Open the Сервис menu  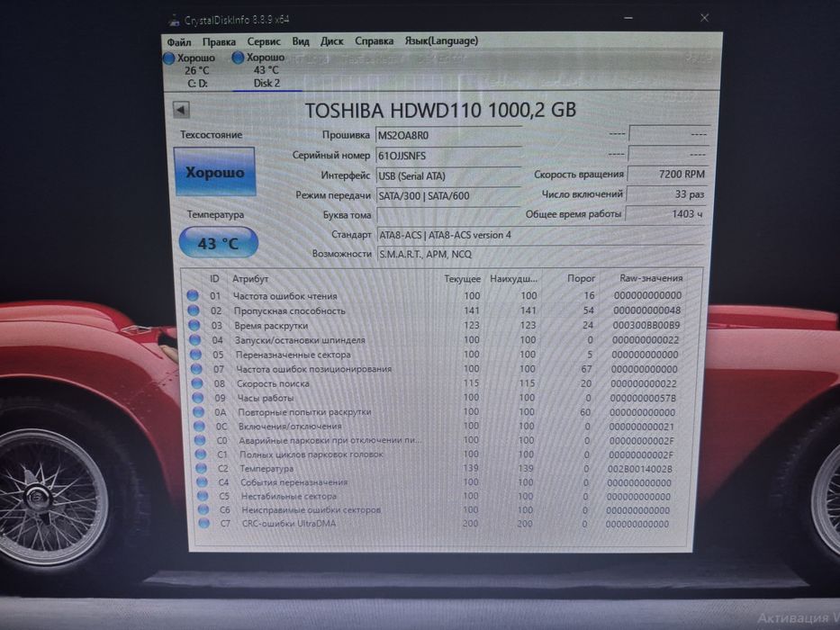point(264,41)
